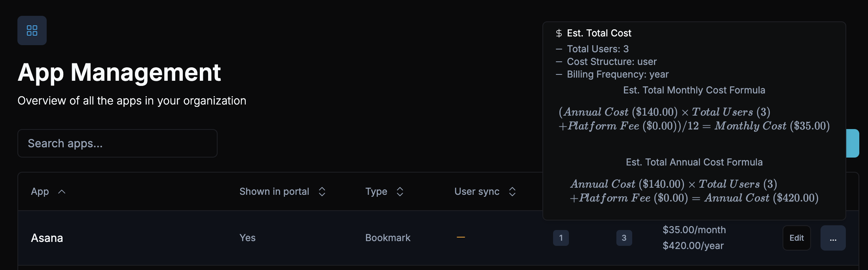This screenshot has height=270, width=868.
Task: Click the ascending arrow next to the App header
Action: [62, 192]
